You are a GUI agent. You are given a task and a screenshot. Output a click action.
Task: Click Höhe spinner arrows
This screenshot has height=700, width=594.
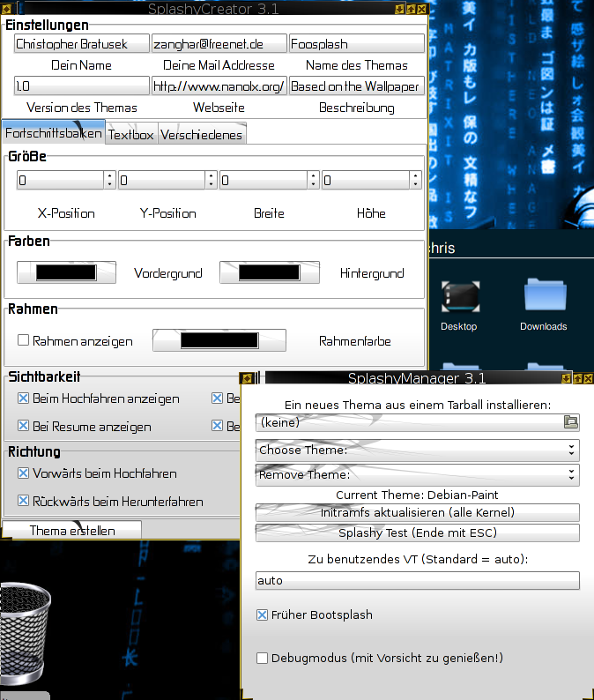(415, 180)
